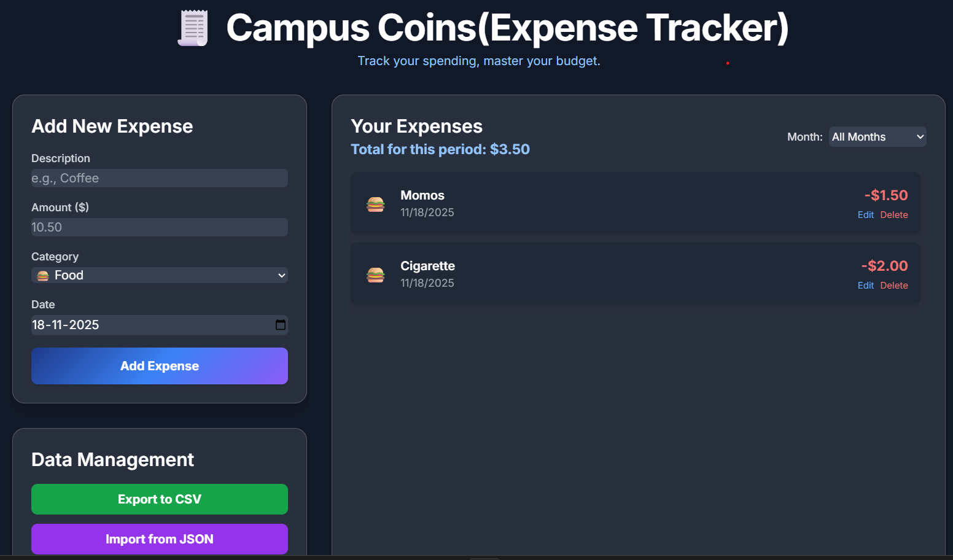
Task: Click the Edit link for Cigarette
Action: 865,285
